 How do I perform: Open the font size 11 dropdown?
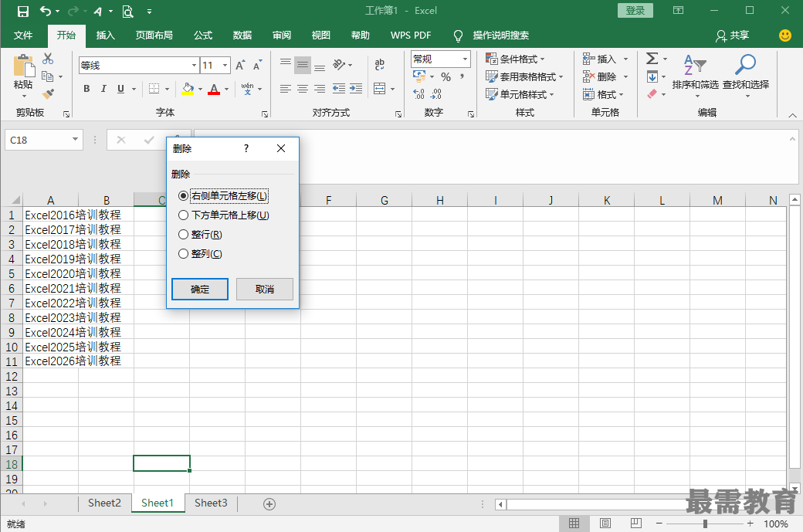225,65
